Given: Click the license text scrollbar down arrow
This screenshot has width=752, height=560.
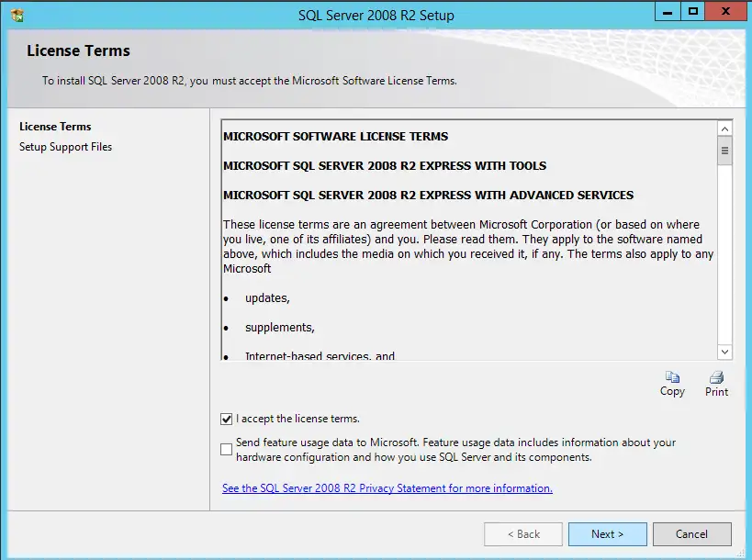Looking at the screenshot, I should [724, 352].
